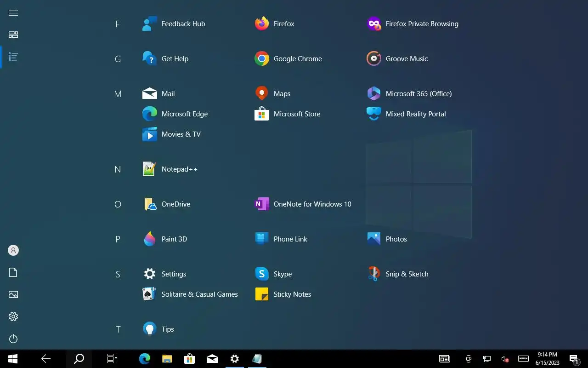588x368 pixels.
Task: Open Microsoft Edge from app list
Action: tap(175, 114)
